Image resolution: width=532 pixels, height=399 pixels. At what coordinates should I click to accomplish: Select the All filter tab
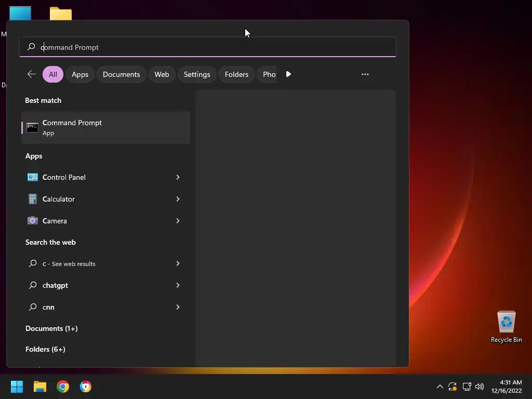53,74
